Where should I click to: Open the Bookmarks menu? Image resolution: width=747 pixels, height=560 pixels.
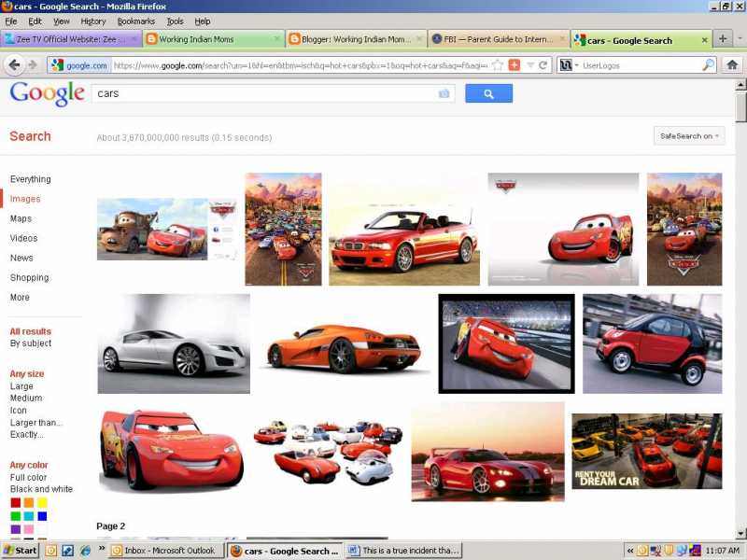click(136, 21)
